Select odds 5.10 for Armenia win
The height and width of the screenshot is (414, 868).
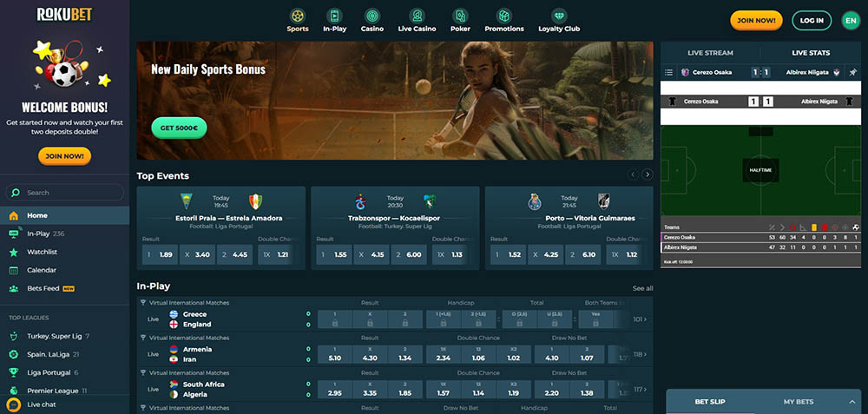point(334,357)
